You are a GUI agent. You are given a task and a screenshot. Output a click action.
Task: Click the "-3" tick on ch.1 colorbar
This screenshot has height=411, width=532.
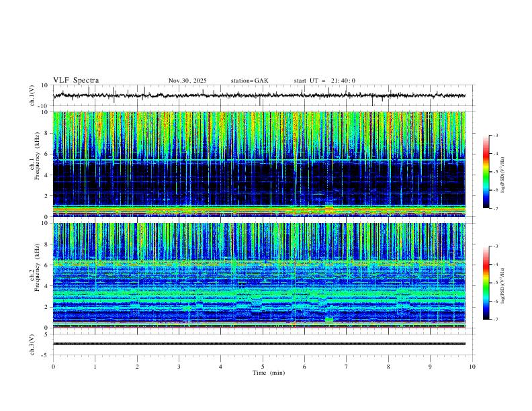click(x=495, y=135)
